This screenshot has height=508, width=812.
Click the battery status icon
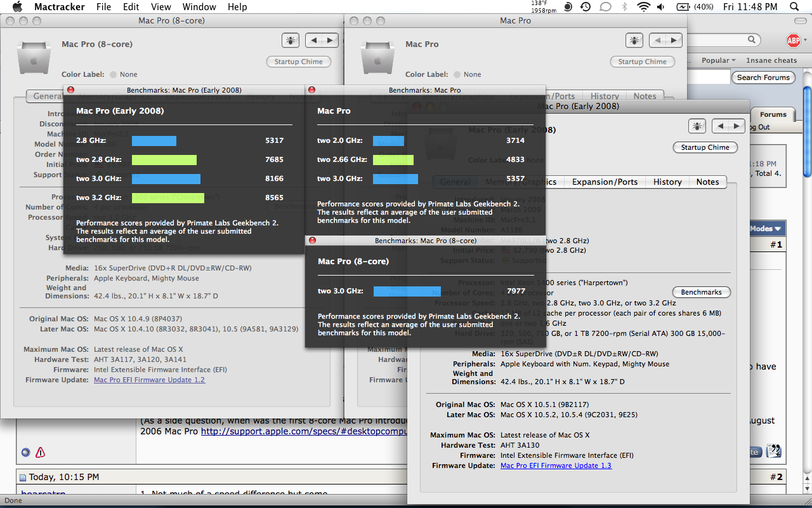[683, 6]
